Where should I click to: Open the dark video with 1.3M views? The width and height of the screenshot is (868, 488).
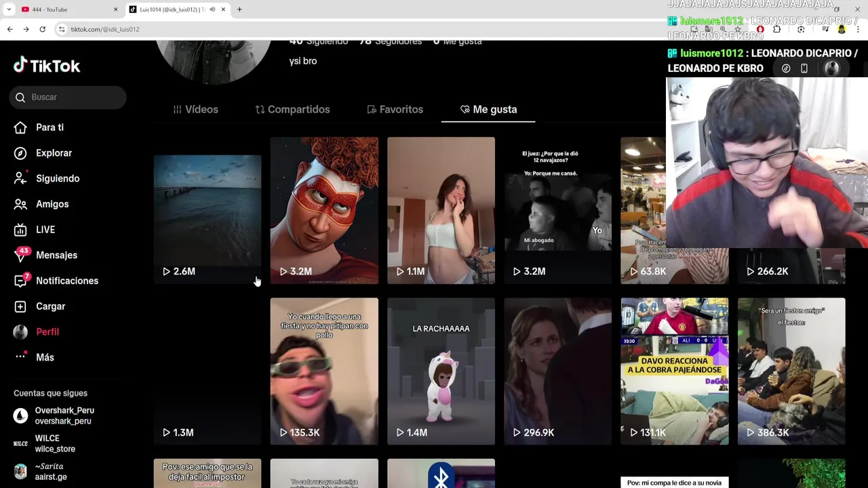pyautogui.click(x=207, y=371)
